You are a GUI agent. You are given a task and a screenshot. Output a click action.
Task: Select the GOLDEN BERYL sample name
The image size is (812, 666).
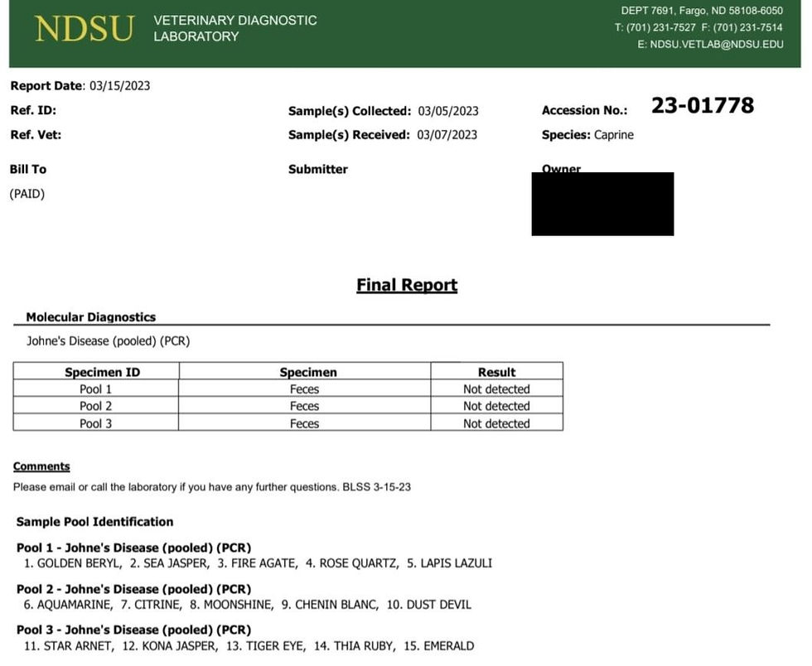tap(78, 563)
